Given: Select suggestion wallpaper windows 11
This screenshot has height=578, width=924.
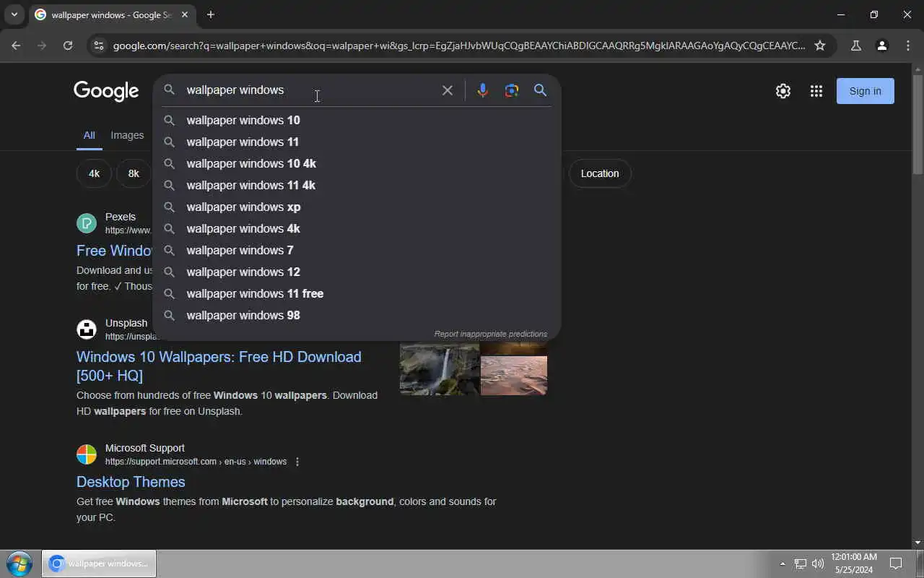Looking at the screenshot, I should click(x=357, y=142).
